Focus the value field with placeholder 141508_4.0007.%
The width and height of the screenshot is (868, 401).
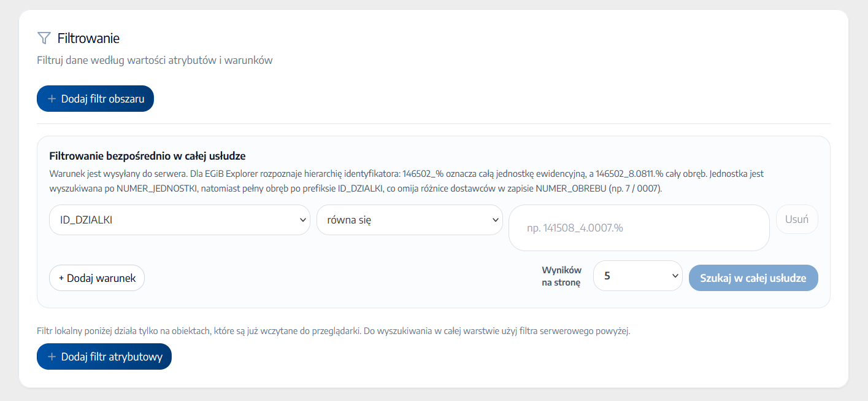coord(639,228)
